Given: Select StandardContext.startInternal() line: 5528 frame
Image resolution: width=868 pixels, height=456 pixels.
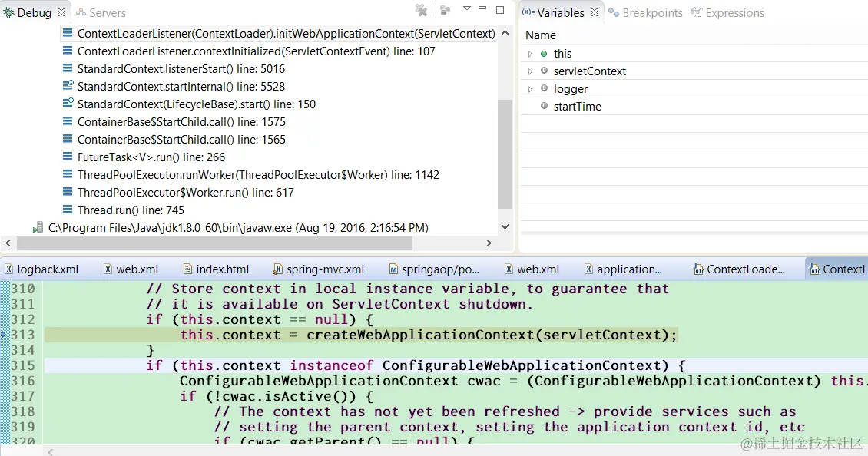Looking at the screenshot, I should (x=181, y=86).
